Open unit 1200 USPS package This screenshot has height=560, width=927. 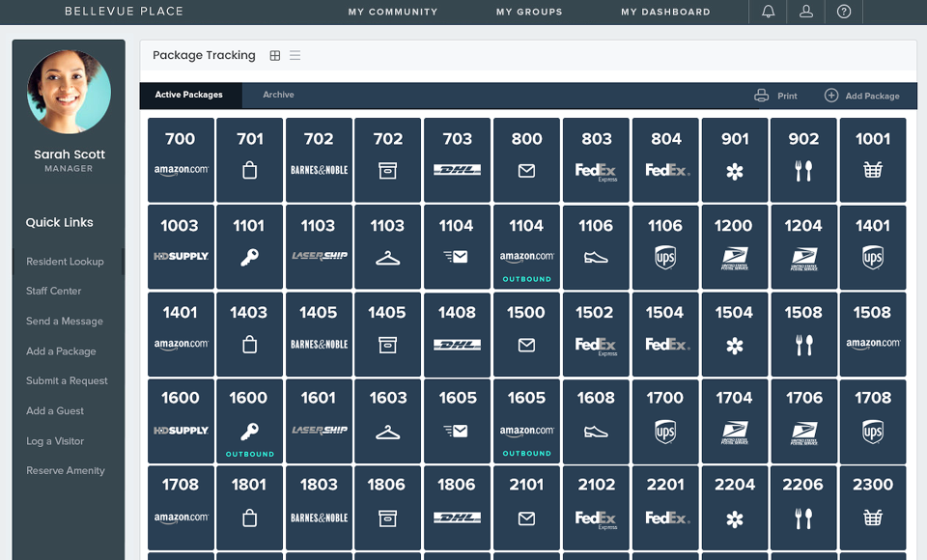pyautogui.click(x=735, y=246)
